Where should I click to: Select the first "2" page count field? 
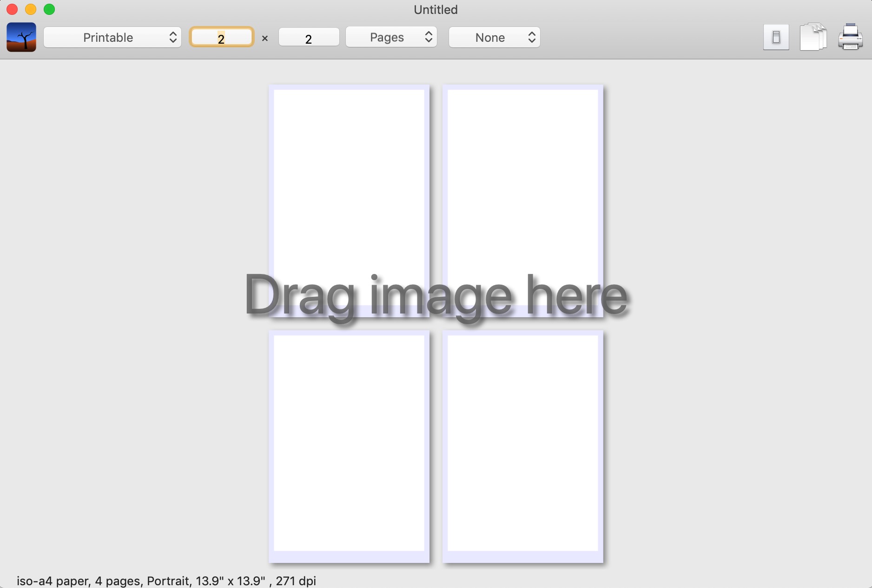(x=222, y=37)
